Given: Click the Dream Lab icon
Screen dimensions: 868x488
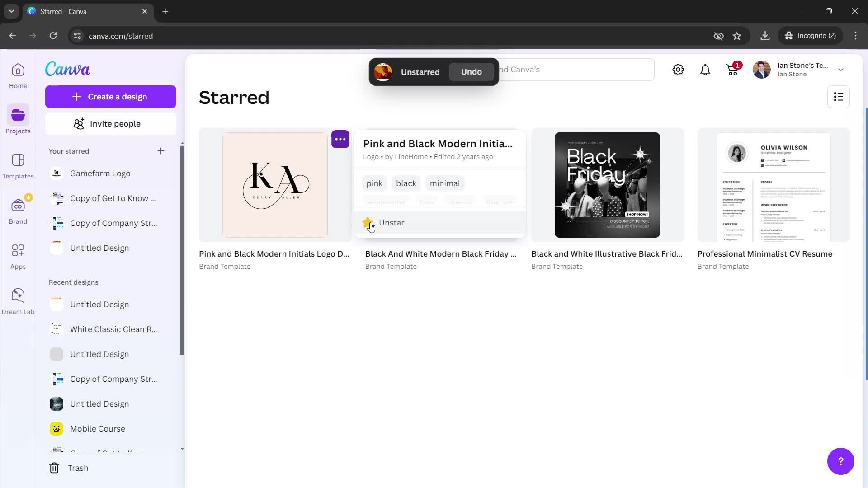Looking at the screenshot, I should (18, 295).
